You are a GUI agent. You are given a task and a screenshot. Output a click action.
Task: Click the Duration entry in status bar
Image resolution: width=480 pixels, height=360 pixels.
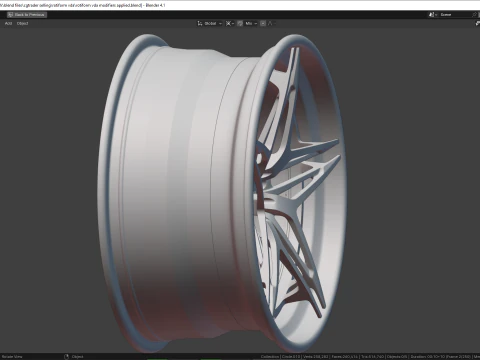(441, 357)
